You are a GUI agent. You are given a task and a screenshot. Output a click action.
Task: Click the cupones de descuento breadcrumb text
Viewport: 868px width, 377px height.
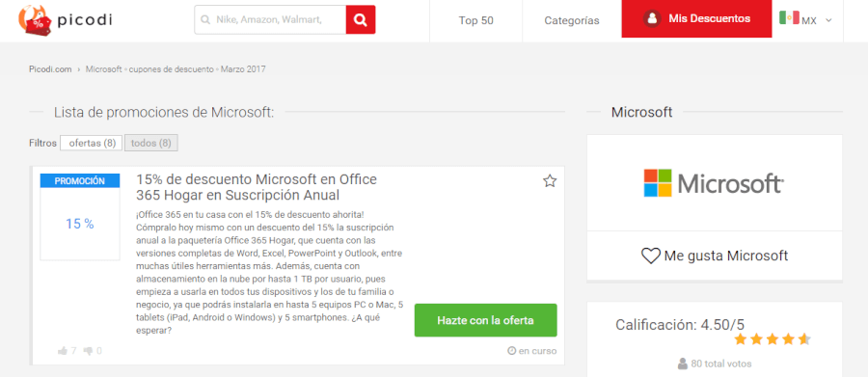point(171,69)
